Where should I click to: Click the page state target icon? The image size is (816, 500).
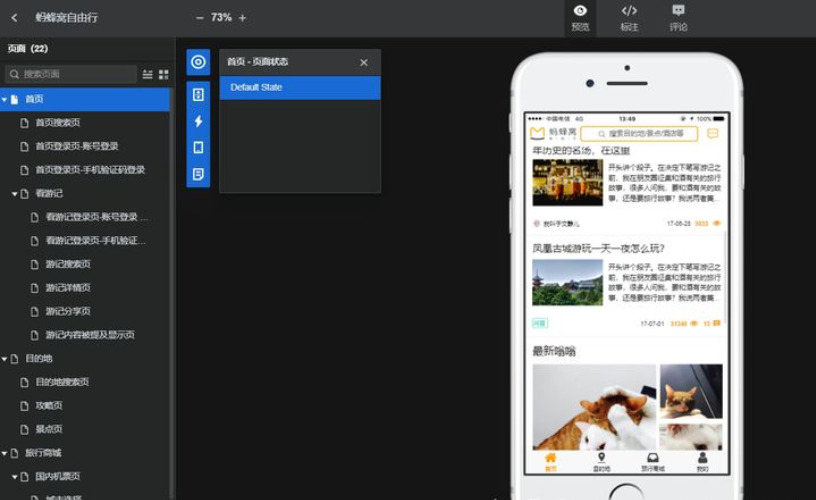(198, 62)
